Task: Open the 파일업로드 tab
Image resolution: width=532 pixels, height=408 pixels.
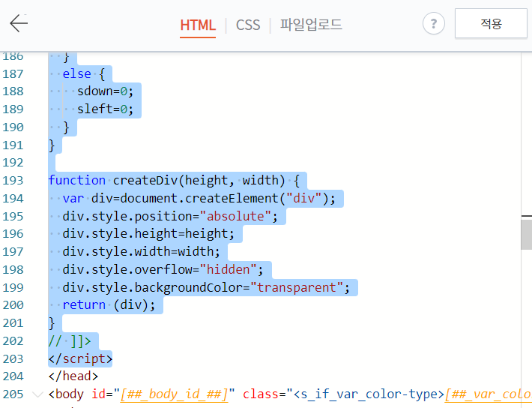Action: (x=311, y=25)
